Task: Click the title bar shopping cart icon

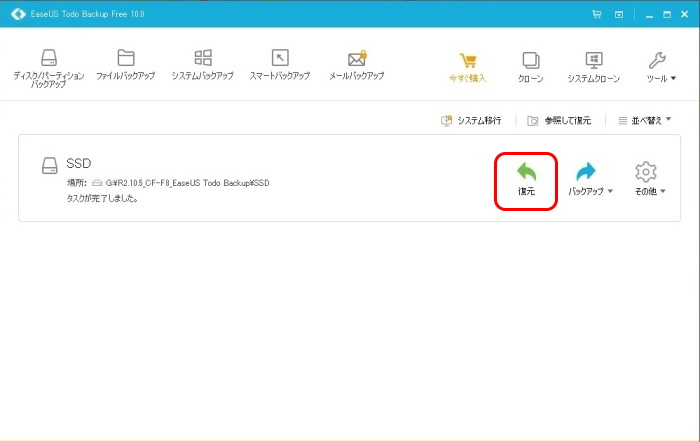Action: (596, 14)
